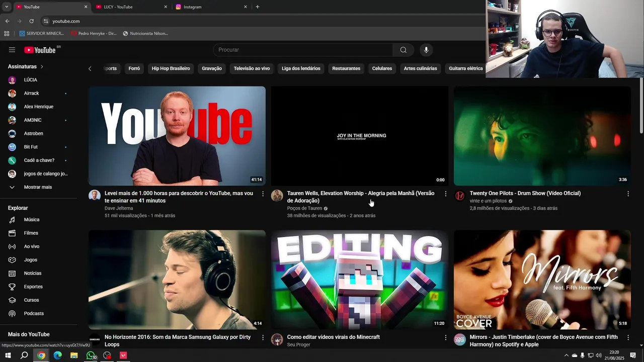Select Artes culinárias chip
The height and width of the screenshot is (362, 644).
[x=420, y=68]
